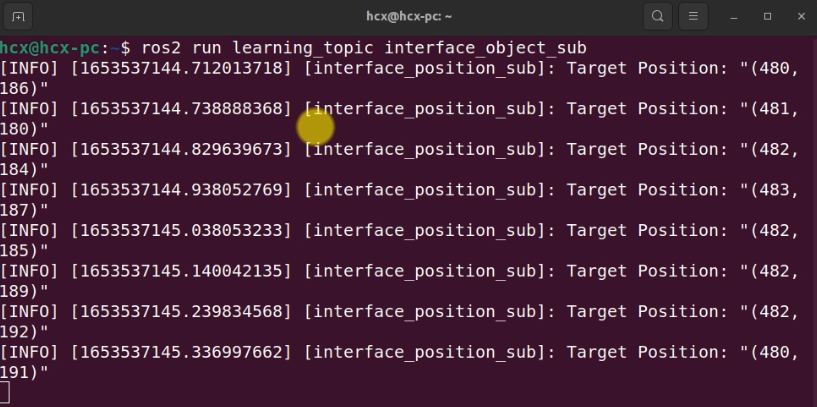The image size is (817, 407).
Task: Click the "(483," target position value
Action: [774, 190]
